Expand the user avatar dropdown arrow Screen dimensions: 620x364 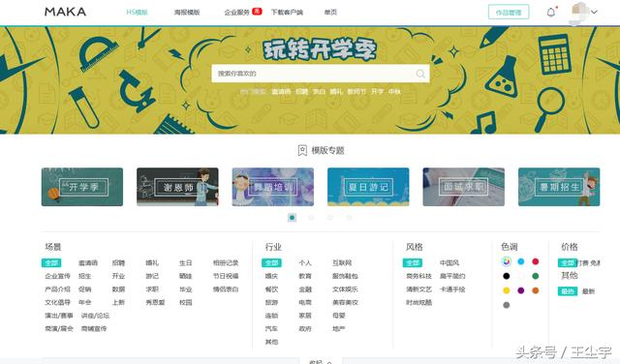pos(594,13)
